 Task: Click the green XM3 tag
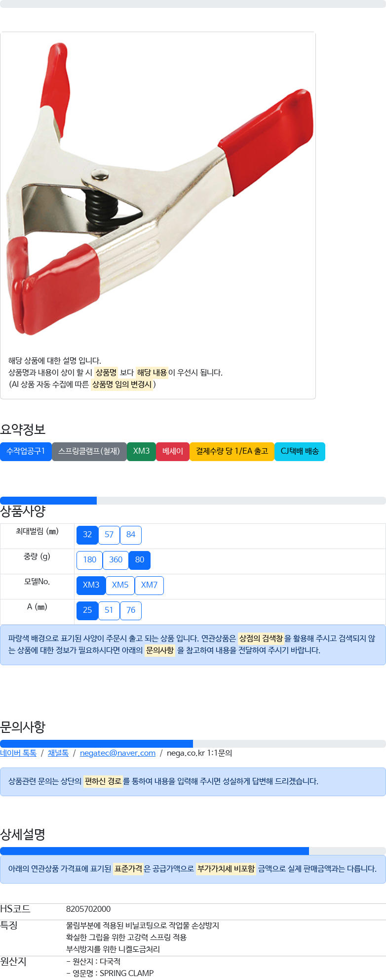[141, 451]
